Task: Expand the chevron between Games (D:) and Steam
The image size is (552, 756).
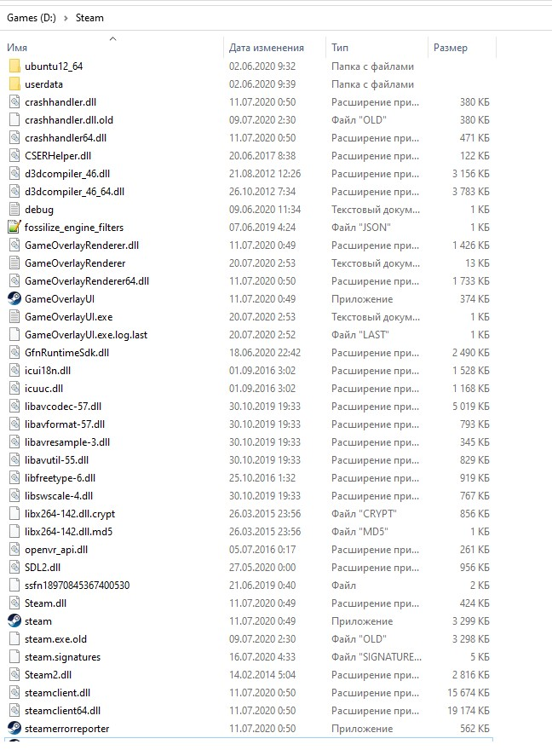Action: coord(66,18)
